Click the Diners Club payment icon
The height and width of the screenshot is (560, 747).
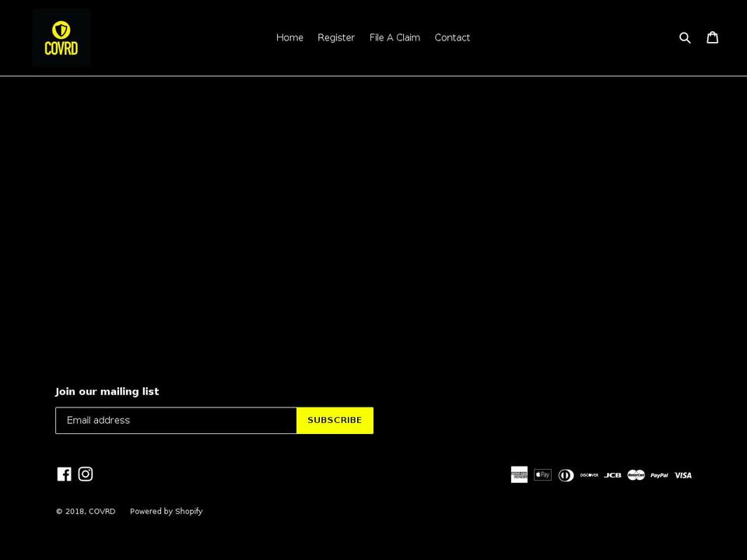[x=566, y=475]
